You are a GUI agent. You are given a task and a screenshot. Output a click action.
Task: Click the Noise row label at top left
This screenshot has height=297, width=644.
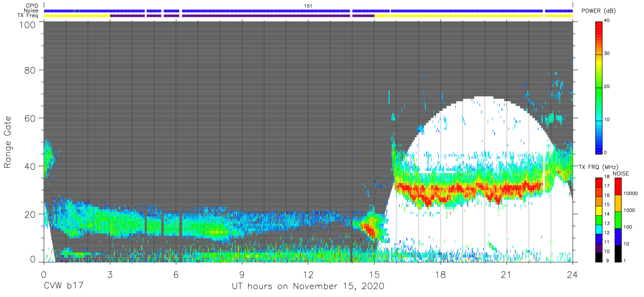point(32,10)
